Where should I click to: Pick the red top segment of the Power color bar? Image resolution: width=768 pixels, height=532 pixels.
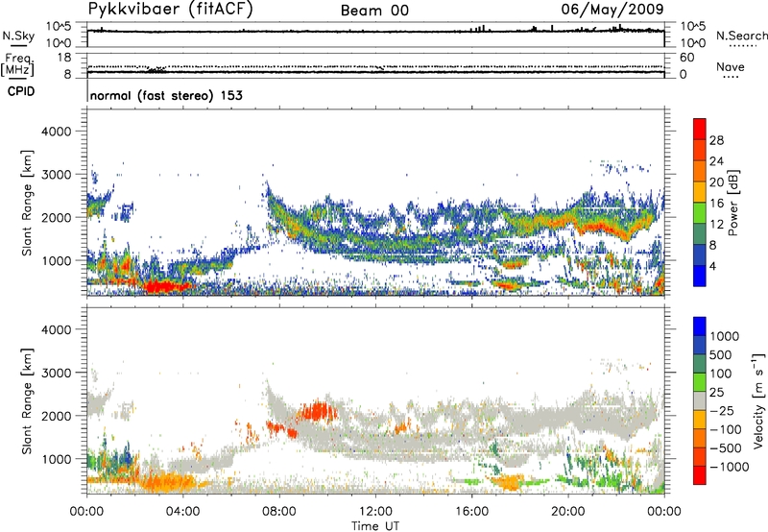point(700,129)
